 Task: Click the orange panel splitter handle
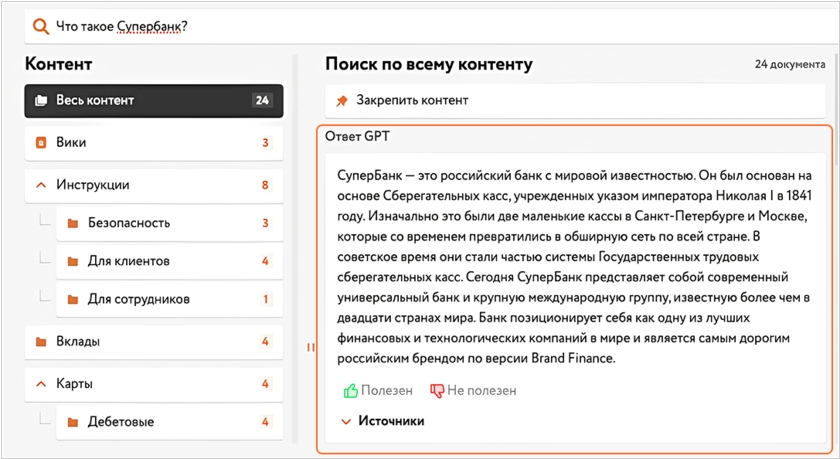click(311, 347)
